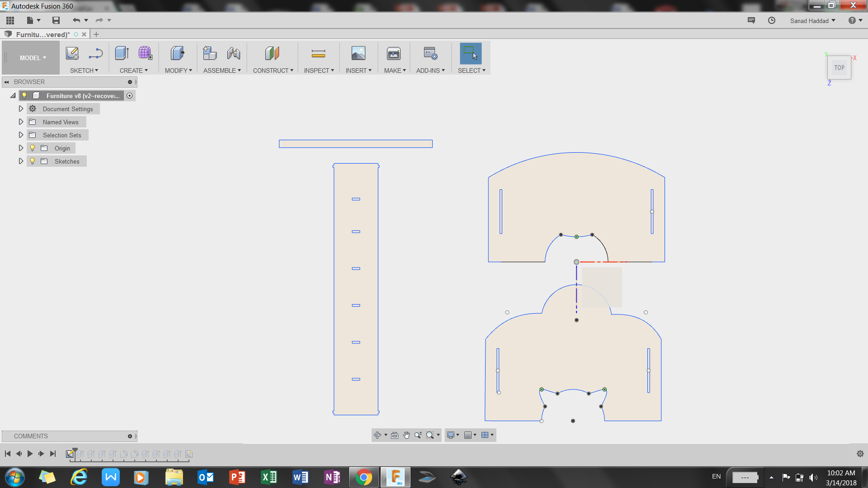This screenshot has width=868, height=488.
Task: Click the Create Sketch icon
Action: pyautogui.click(x=72, y=53)
